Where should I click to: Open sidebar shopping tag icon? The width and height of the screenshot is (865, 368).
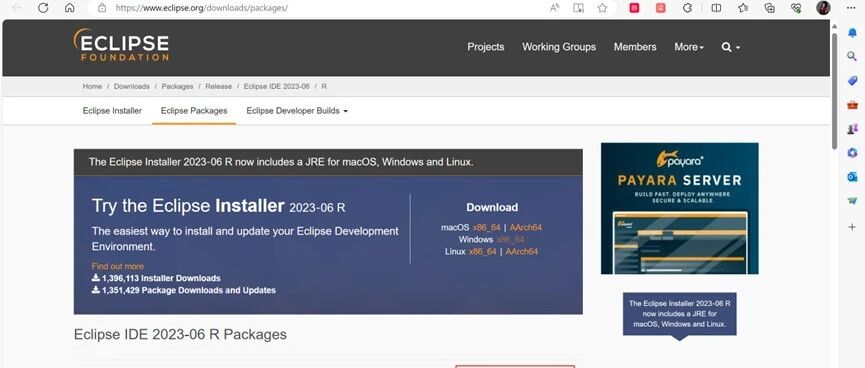[x=852, y=81]
